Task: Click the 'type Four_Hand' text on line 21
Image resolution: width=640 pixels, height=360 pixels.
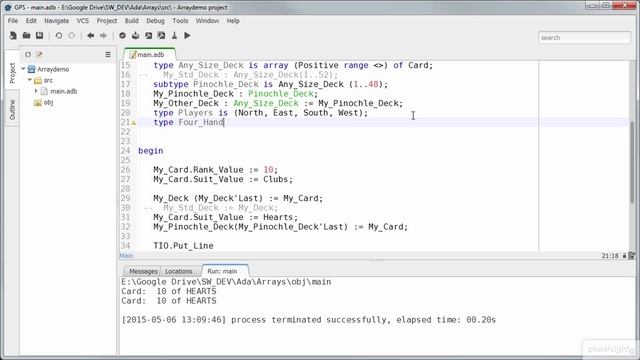Action: (x=189, y=122)
